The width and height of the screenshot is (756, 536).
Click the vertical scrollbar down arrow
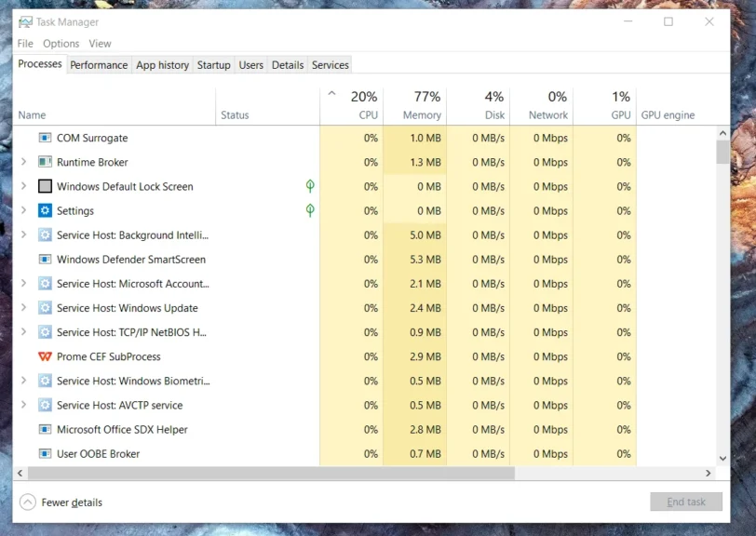[x=722, y=459]
